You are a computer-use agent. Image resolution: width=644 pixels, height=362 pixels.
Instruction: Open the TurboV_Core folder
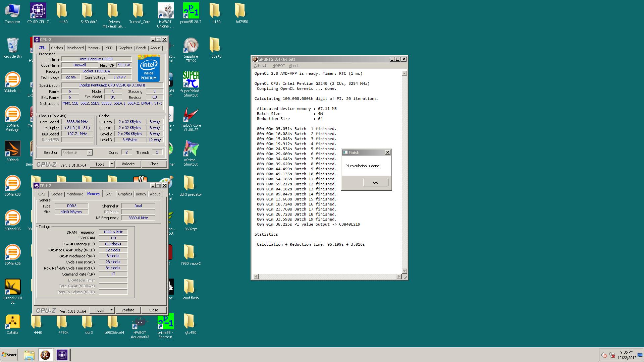pos(140,13)
